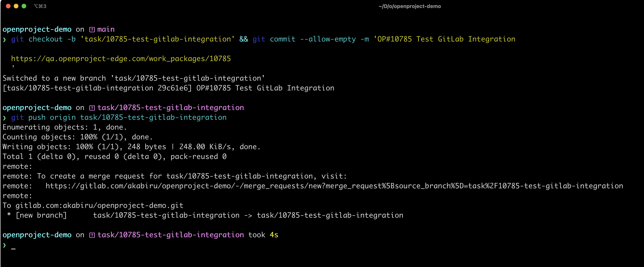
Task: Click the branch icon before task/10785-test-gitlab-integration
Action: [x=92, y=108]
